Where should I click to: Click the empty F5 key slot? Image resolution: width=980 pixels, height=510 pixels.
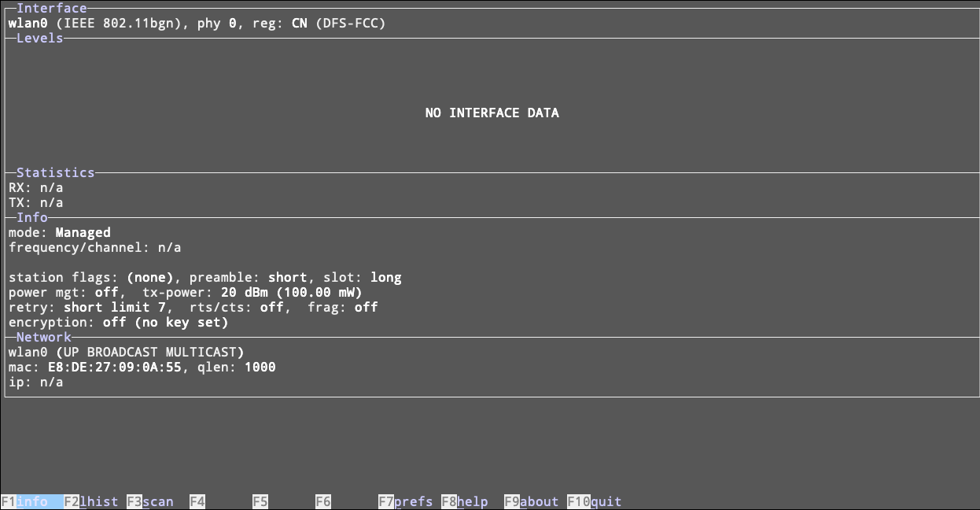coord(260,501)
